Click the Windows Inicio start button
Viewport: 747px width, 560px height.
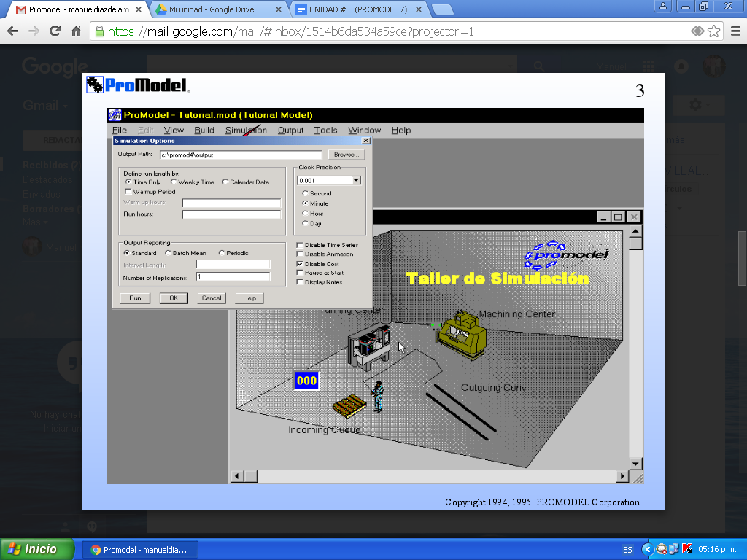pos(37,549)
